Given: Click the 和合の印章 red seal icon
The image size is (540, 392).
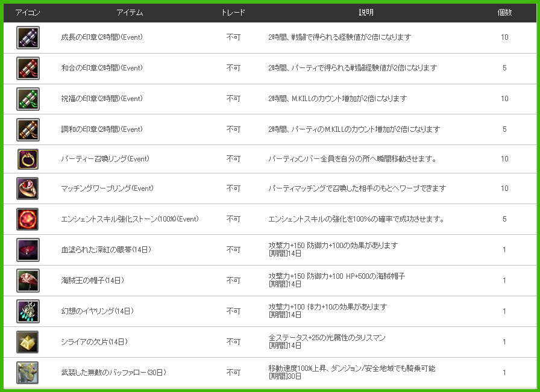Looking at the screenshot, I should coord(28,68).
